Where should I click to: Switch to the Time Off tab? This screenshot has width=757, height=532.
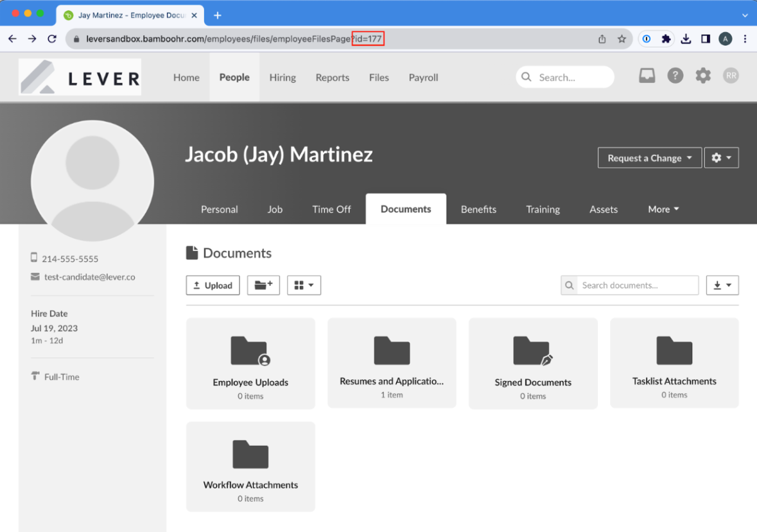[331, 209]
